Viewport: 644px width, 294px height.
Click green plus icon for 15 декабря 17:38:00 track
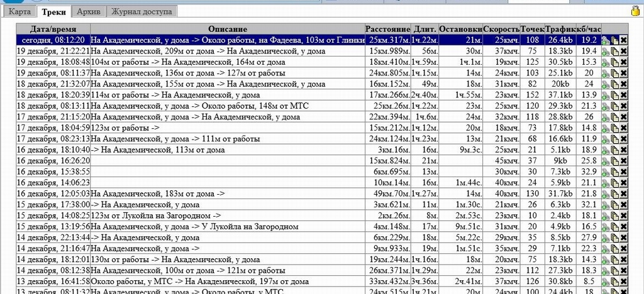coord(605,205)
